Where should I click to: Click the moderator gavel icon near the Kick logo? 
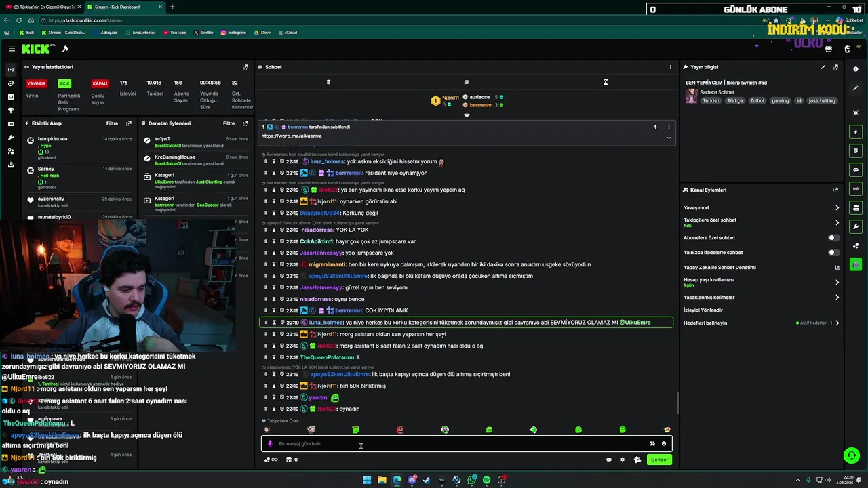[x=65, y=49]
